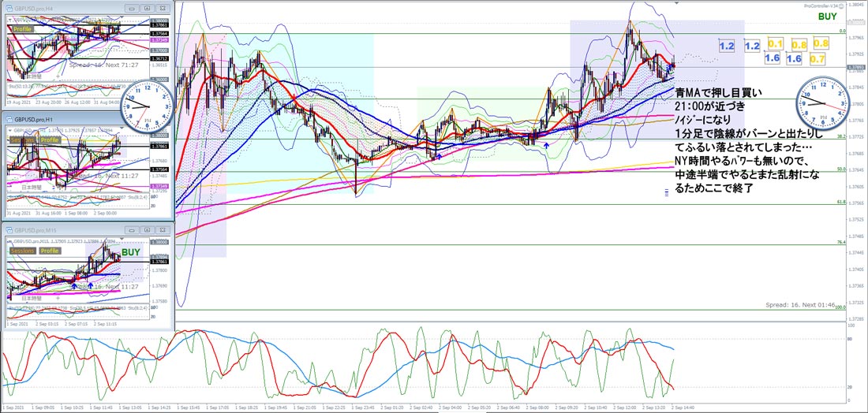This screenshot has width=868, height=413.
Task: Click the yellow 0.7 value box
Action: point(817,58)
